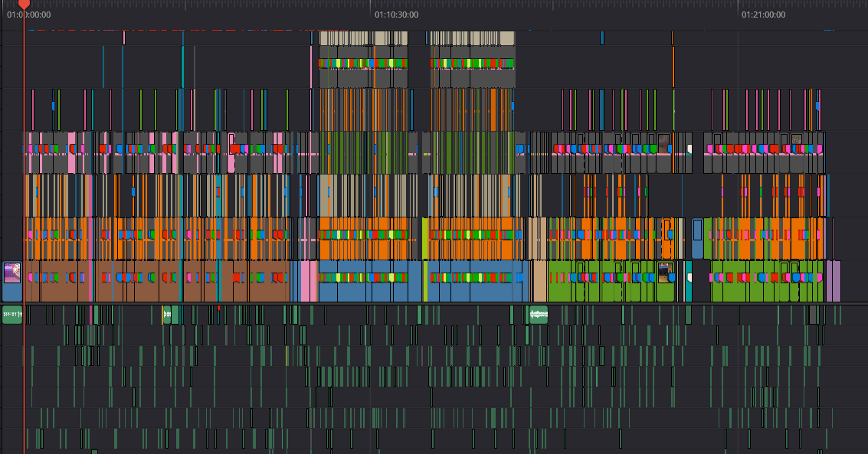This screenshot has height=454, width=868.
Task: Select the audio waveform clip below the tan clip
Action: point(539,315)
